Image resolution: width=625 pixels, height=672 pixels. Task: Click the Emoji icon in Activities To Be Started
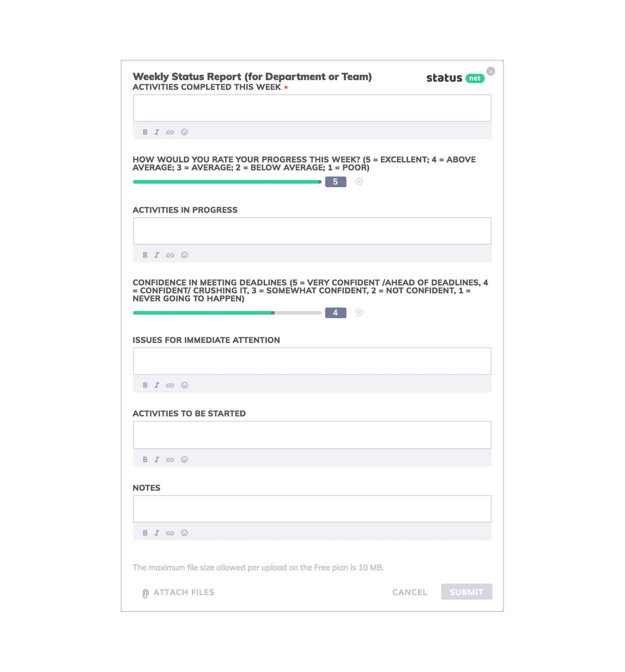[183, 459]
